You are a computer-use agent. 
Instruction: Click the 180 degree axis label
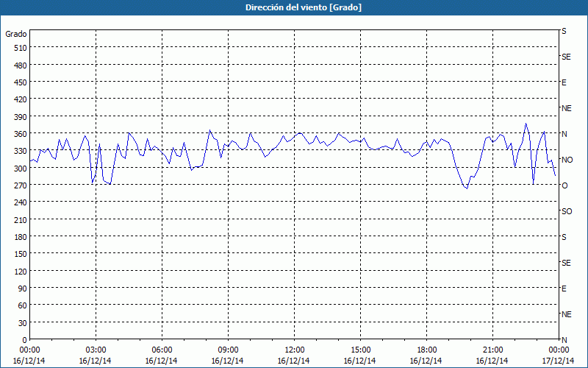click(21, 237)
